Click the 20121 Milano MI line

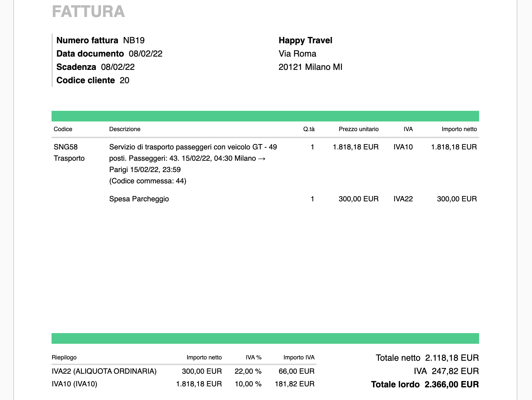pos(310,67)
